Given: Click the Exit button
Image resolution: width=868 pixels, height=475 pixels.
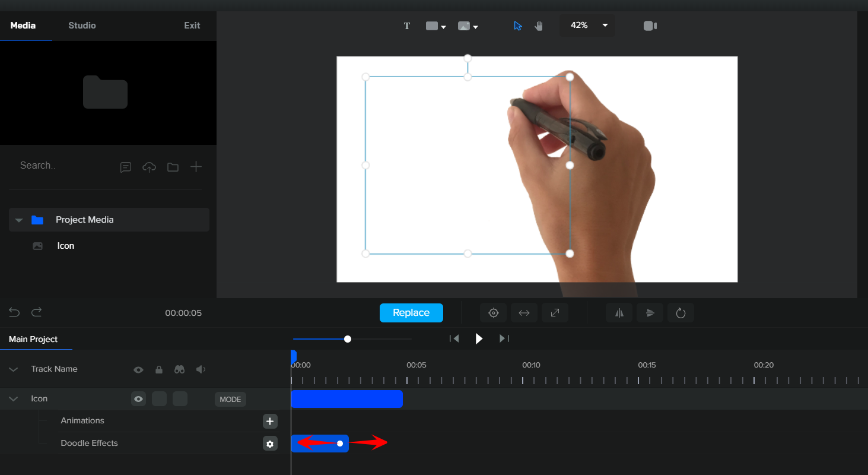Looking at the screenshot, I should pyautogui.click(x=192, y=26).
